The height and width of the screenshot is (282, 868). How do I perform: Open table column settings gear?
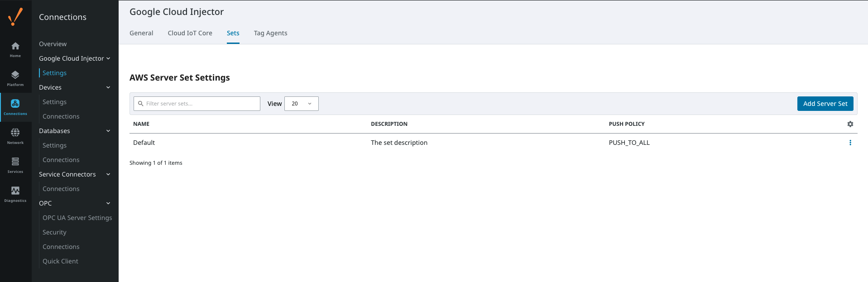coord(850,124)
